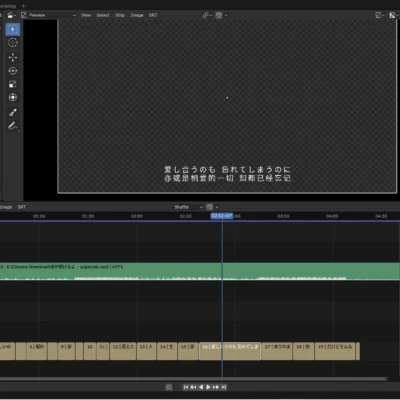Expand sequencer snapping options arrow

coord(217,207)
